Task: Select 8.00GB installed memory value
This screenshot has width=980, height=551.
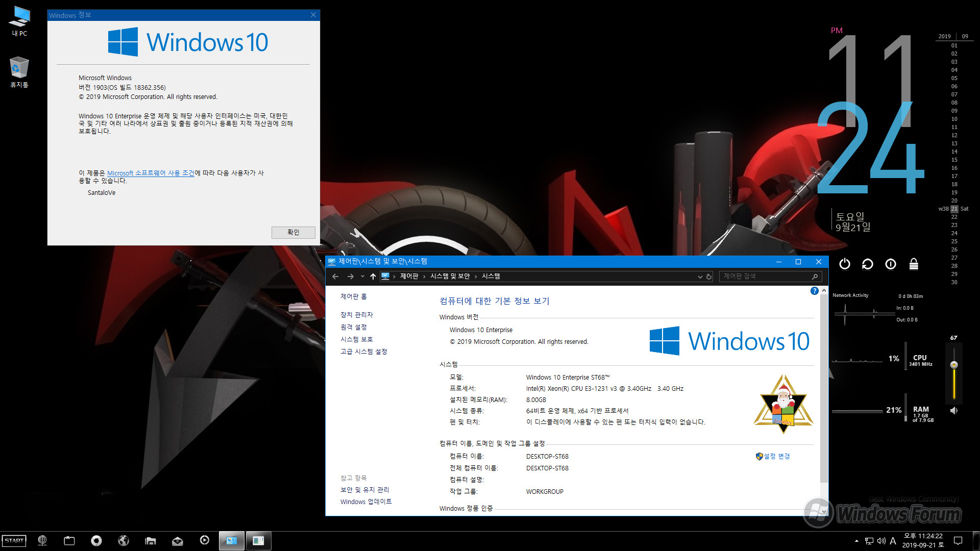Action: 536,400
